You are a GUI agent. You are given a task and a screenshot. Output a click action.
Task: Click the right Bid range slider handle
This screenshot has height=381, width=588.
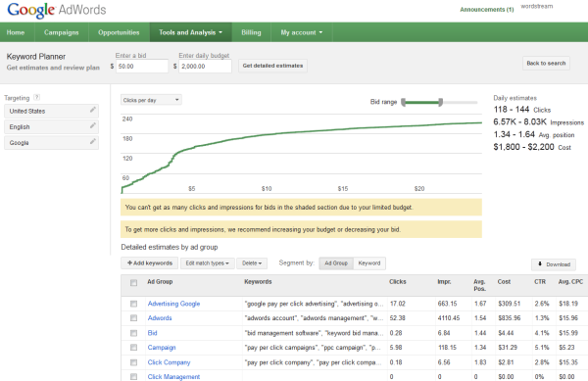point(441,102)
